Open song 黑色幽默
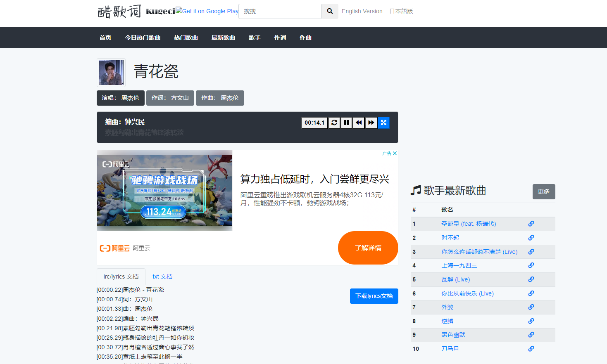Image resolution: width=607 pixels, height=364 pixels. point(453,335)
